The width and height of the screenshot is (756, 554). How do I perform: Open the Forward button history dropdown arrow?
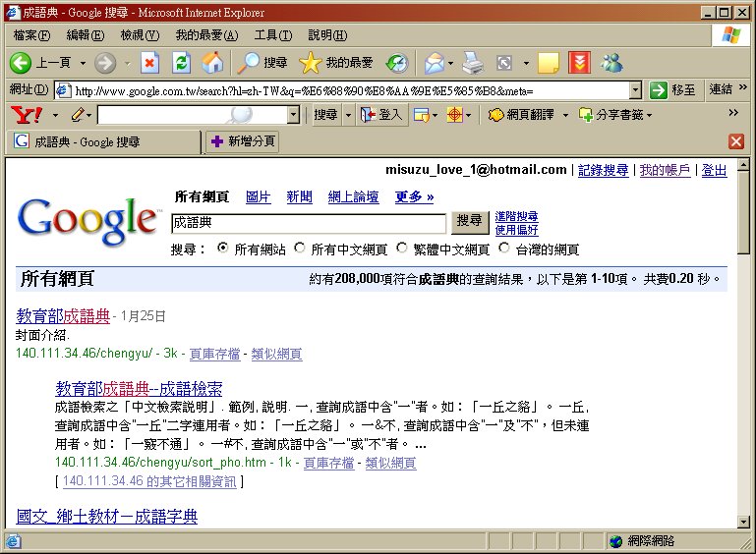[128, 63]
